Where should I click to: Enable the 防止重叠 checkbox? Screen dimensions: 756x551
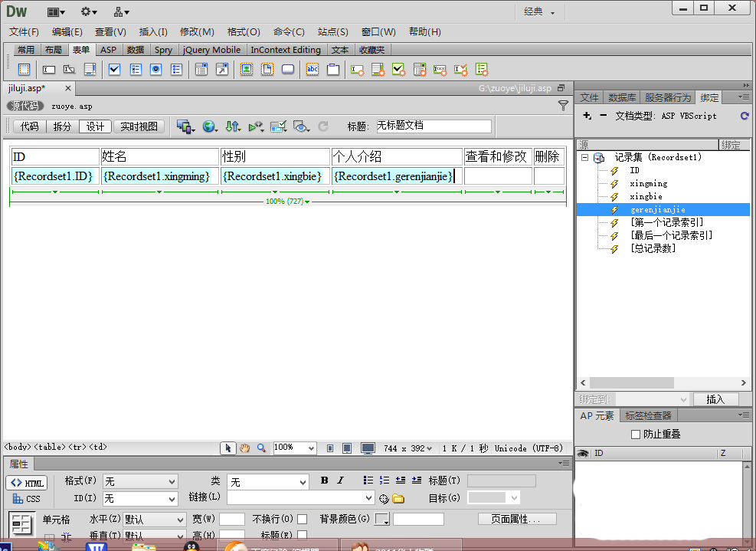636,435
